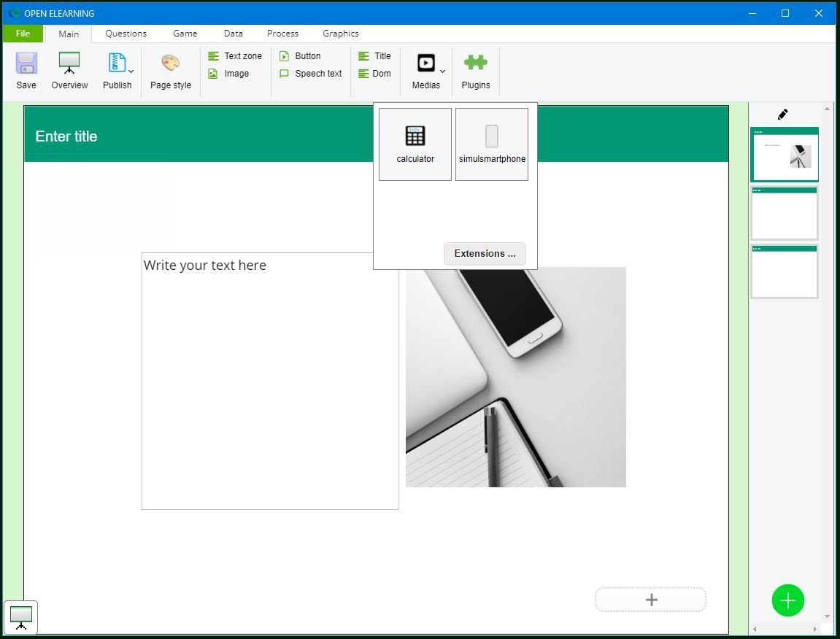Select the second slide thumbnail
The width and height of the screenshot is (840, 639).
(x=785, y=213)
